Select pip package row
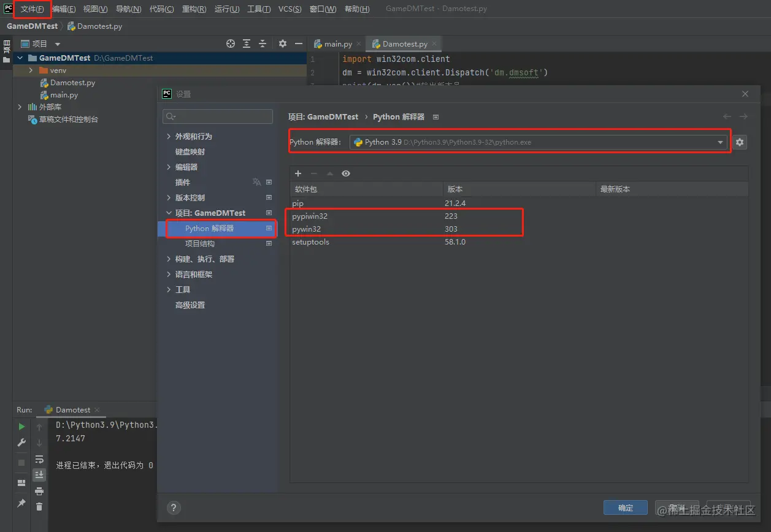Screen dimensions: 771x532 [x=519, y=203]
